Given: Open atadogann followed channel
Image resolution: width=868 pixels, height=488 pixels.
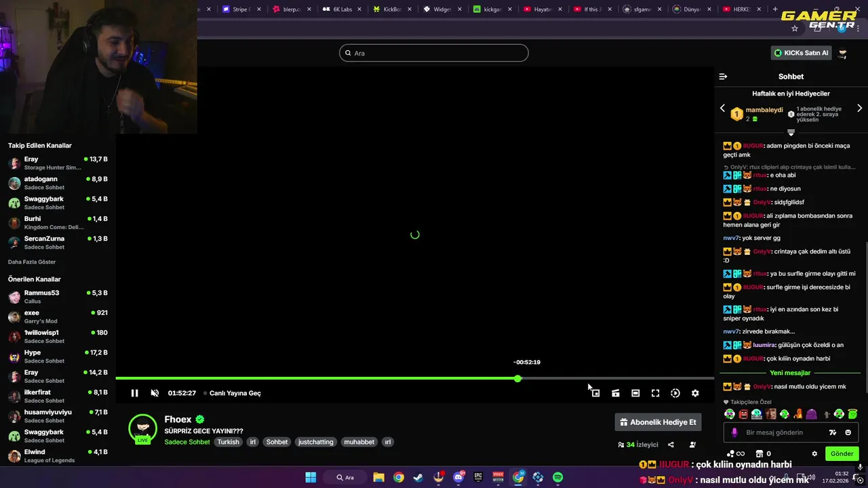Looking at the screenshot, I should 58,183.
